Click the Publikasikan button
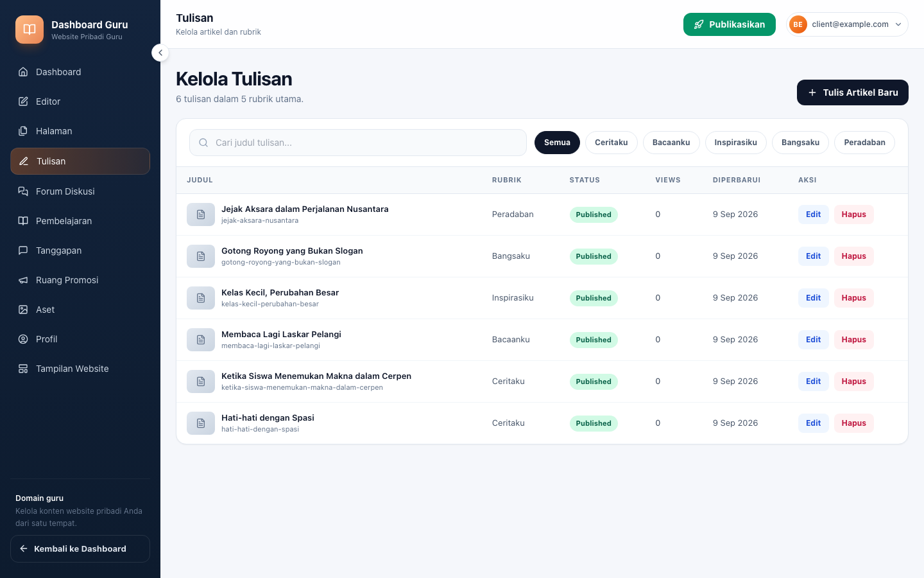The width and height of the screenshot is (924, 578). coord(730,24)
